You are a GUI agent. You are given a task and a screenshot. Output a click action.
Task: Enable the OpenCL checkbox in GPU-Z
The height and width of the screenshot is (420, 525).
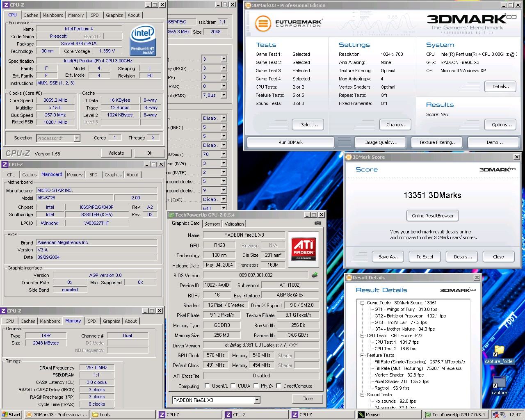click(x=207, y=386)
